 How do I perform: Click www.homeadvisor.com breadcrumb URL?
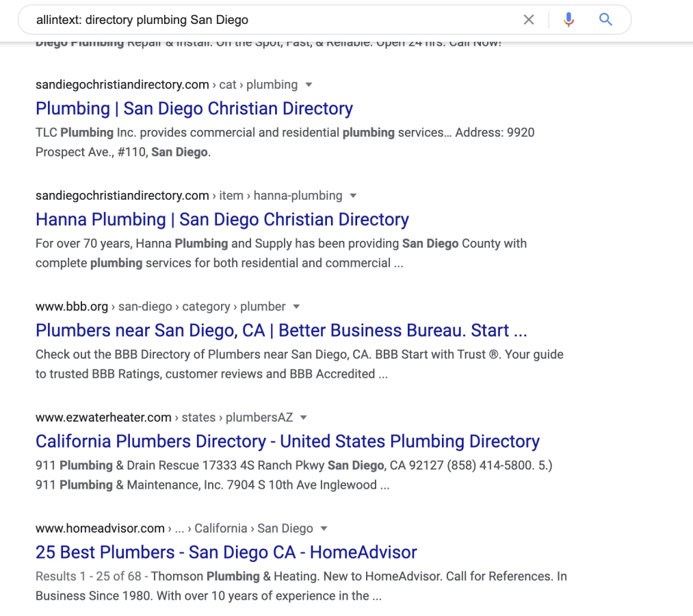tap(174, 529)
